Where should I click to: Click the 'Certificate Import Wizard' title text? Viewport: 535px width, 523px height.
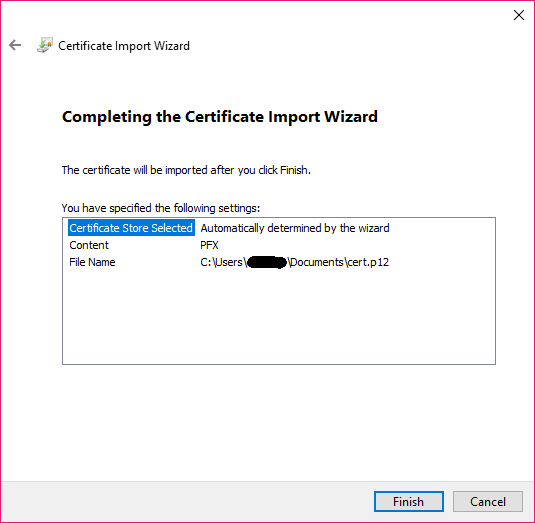click(x=124, y=46)
